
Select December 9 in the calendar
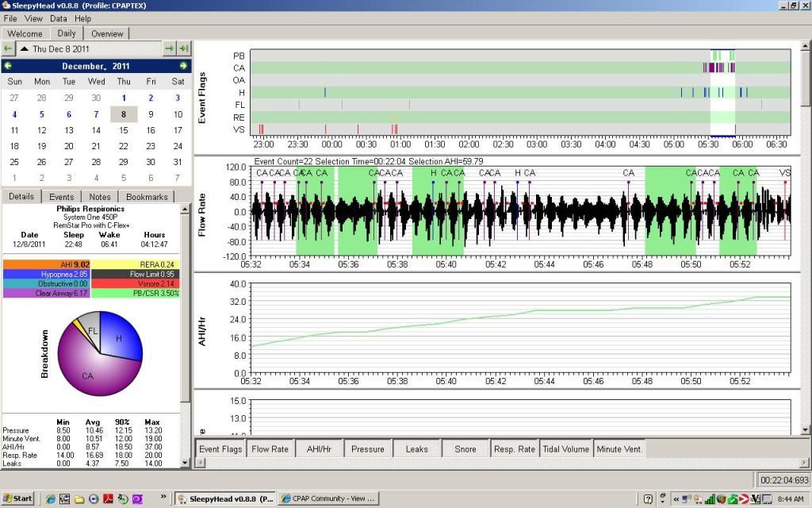pos(151,114)
